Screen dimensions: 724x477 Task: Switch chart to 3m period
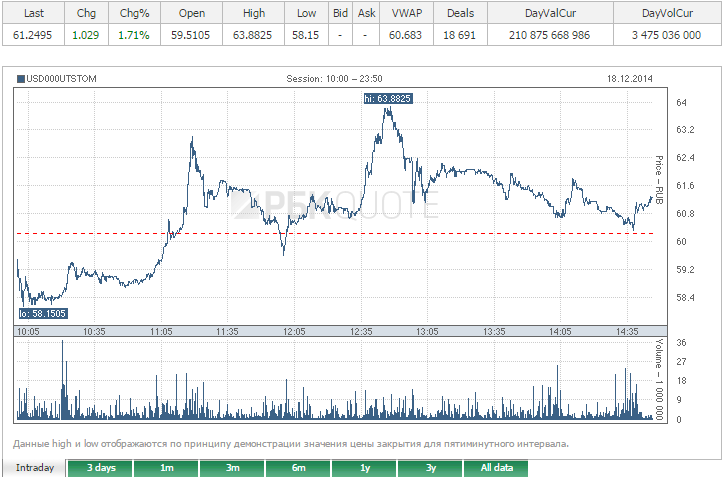232,468
